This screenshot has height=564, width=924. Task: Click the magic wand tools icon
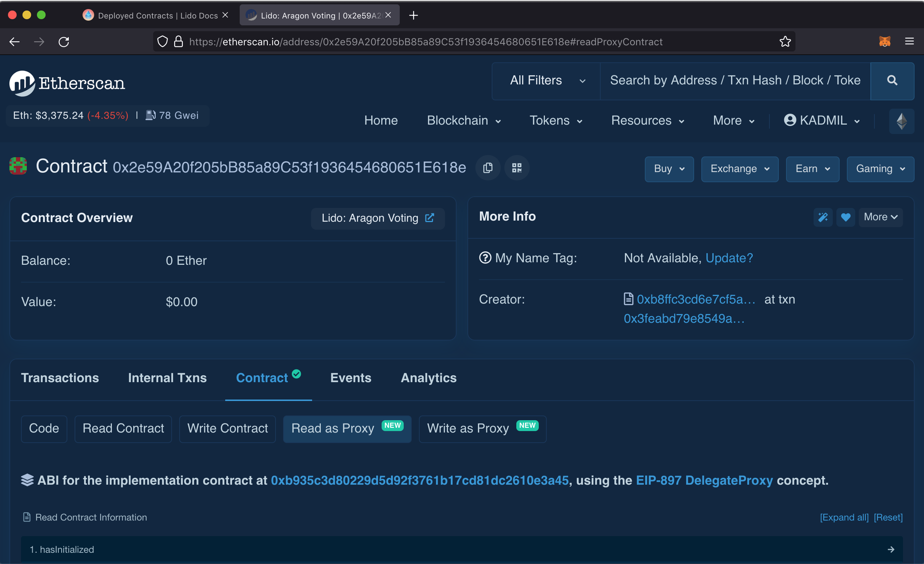point(823,217)
